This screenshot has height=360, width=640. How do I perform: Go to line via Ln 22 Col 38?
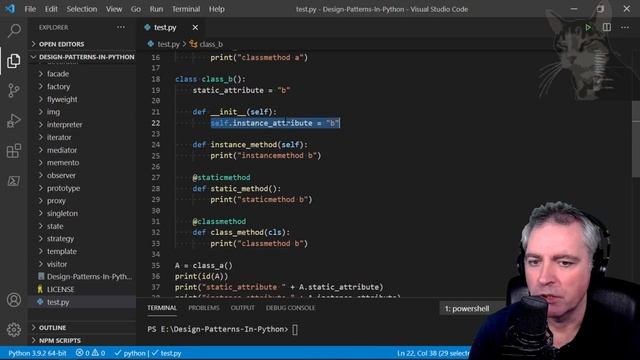coord(433,353)
